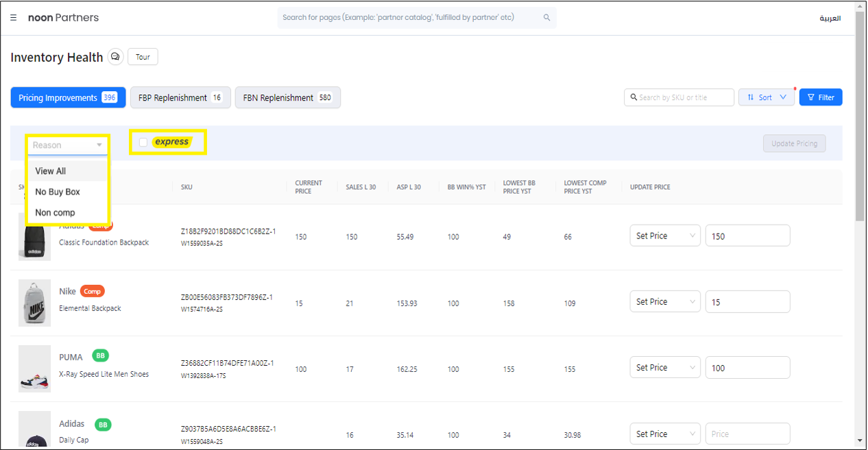Click the LOWEST BB PRICE YST header
The width and height of the screenshot is (868, 450).
[519, 187]
